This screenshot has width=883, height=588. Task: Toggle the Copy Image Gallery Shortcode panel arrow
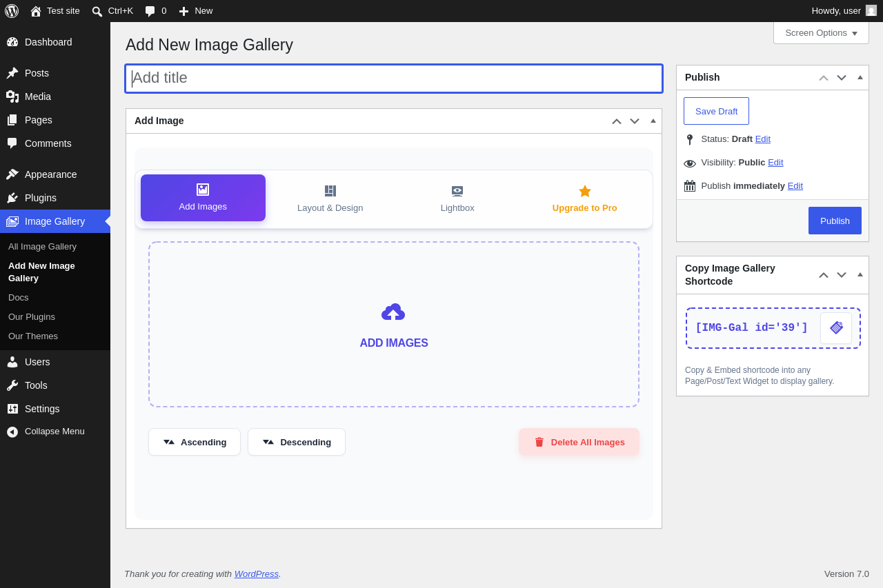[x=860, y=274]
